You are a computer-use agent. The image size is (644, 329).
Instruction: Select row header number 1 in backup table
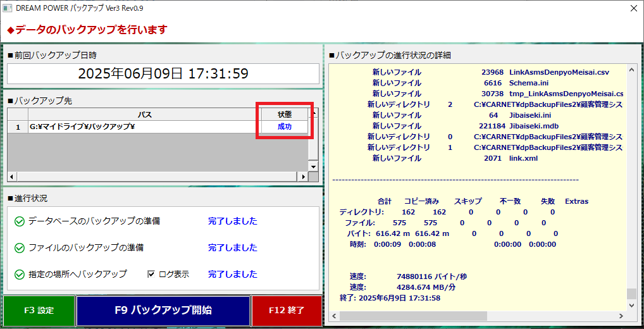pos(18,127)
